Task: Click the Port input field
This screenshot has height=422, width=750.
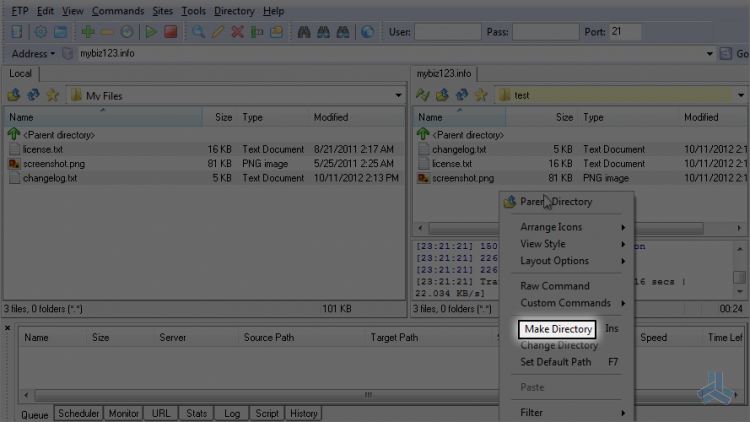Action: (625, 32)
